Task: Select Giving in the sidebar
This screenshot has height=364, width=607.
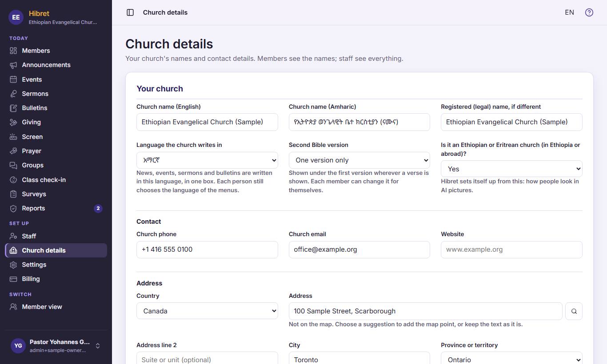Action: (x=56, y=122)
